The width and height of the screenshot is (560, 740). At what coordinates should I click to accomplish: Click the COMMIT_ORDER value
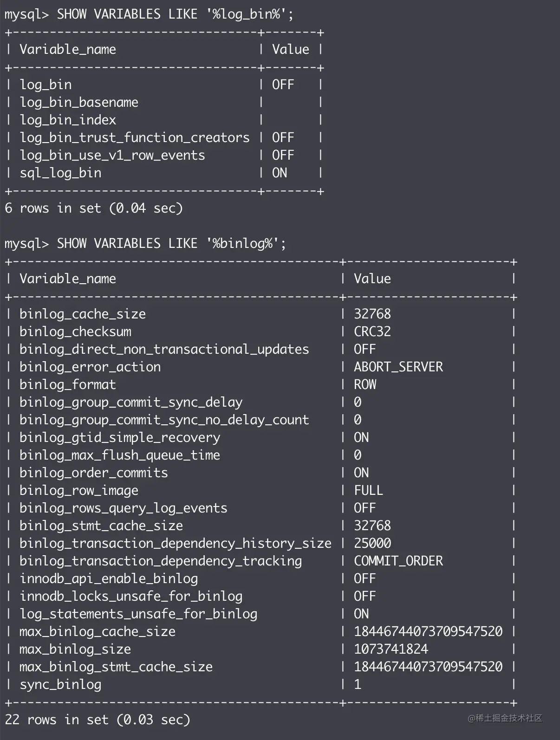point(398,561)
